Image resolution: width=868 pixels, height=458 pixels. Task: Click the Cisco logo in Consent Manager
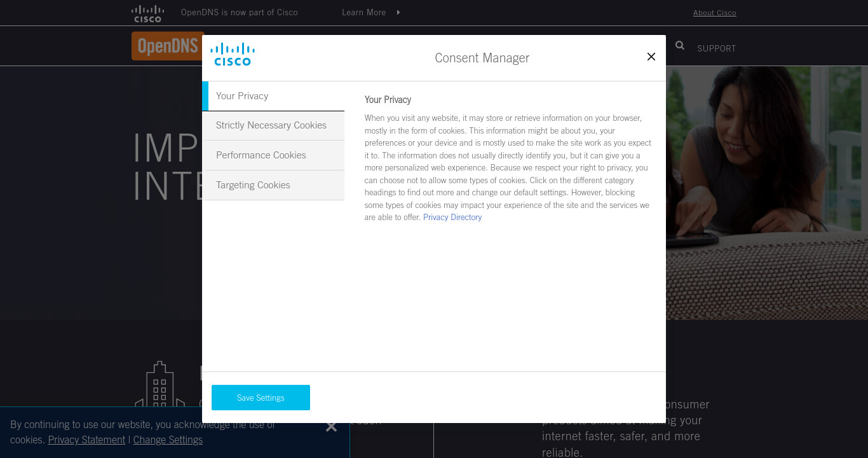pos(233,54)
